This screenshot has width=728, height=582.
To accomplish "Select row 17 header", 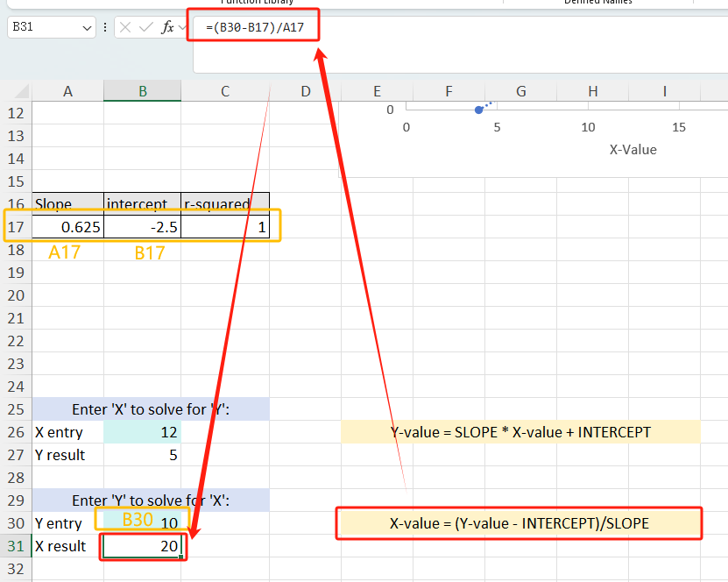I will (x=16, y=227).
